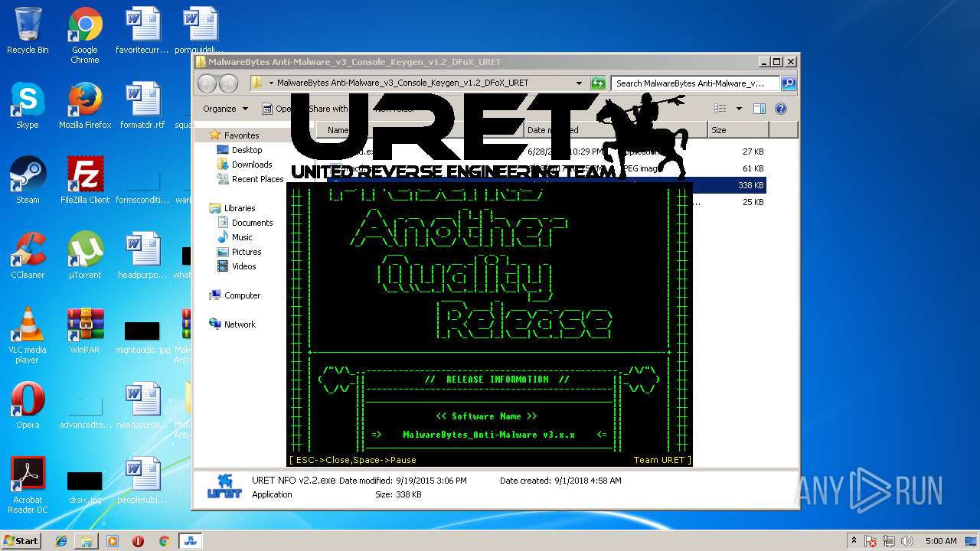Open the CCleaner desktop shortcut
Image resolution: width=980 pixels, height=551 pixels.
click(28, 256)
